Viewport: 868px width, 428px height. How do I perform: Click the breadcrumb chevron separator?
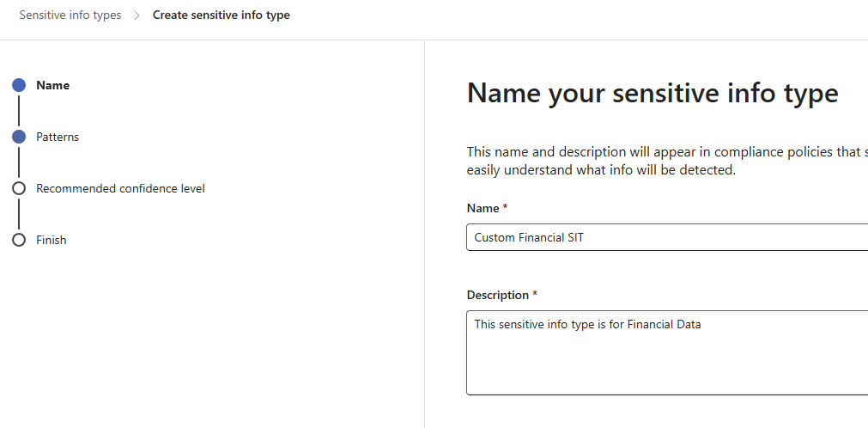tap(137, 15)
